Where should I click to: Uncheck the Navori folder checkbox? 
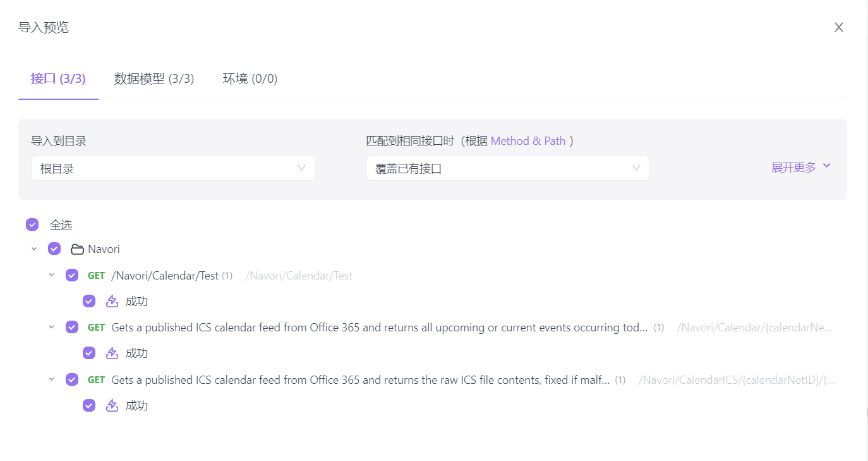54,249
